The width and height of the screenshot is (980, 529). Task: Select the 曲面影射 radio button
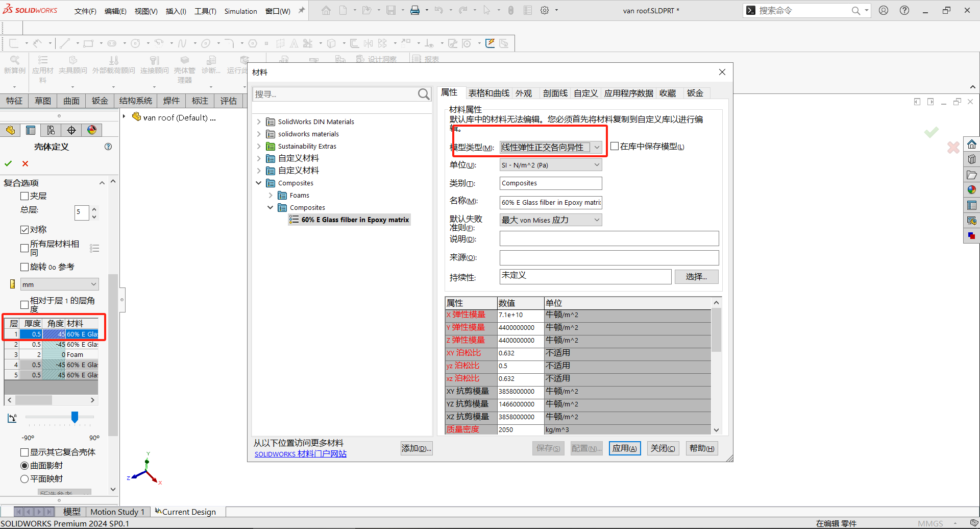pos(24,466)
